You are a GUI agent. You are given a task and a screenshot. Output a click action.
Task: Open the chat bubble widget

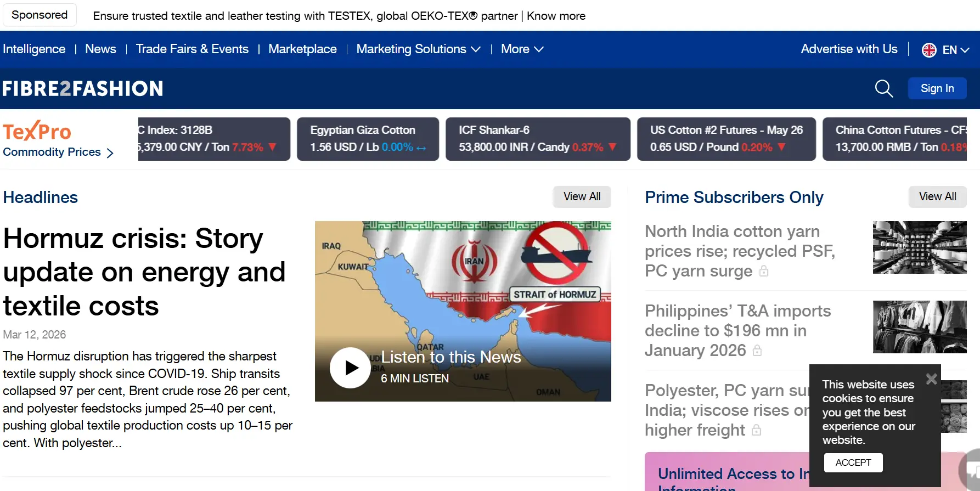coord(970,470)
